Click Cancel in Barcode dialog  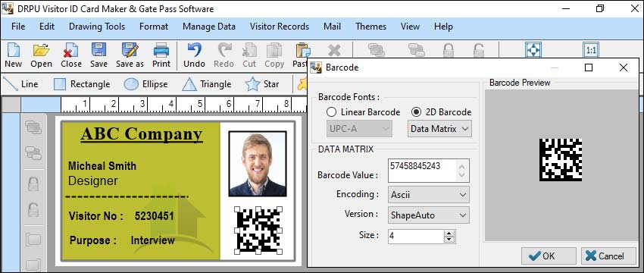(x=608, y=256)
